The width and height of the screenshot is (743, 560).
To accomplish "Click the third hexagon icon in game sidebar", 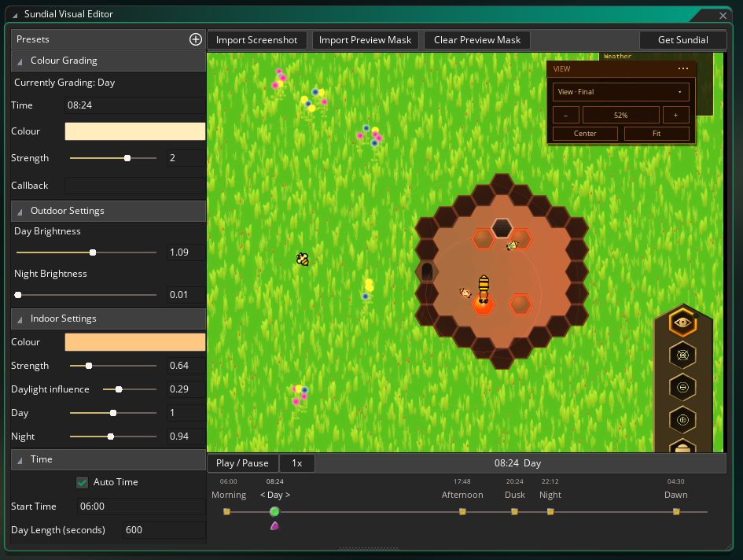I will coord(682,388).
